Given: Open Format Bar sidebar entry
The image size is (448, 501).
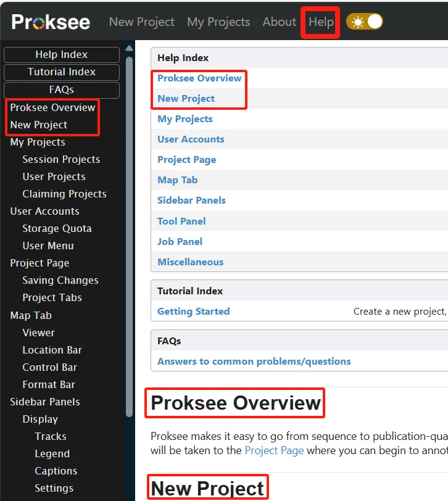Looking at the screenshot, I should click(x=49, y=384).
